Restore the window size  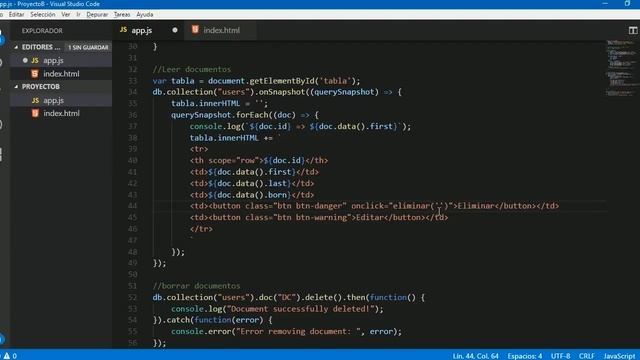[x=627, y=4]
